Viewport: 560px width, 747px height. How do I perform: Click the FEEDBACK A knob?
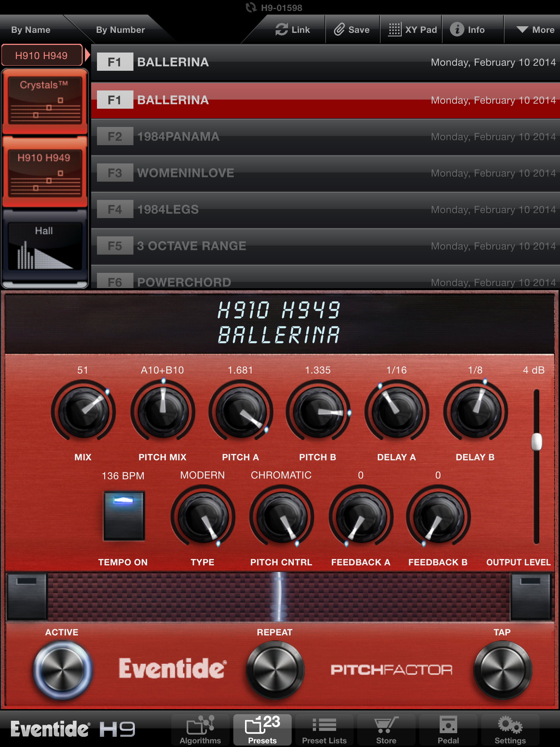click(x=361, y=516)
